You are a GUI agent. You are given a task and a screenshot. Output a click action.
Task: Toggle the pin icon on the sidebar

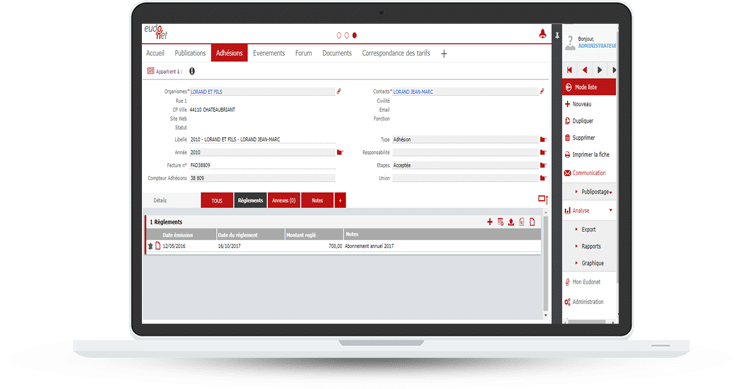pyautogui.click(x=557, y=36)
